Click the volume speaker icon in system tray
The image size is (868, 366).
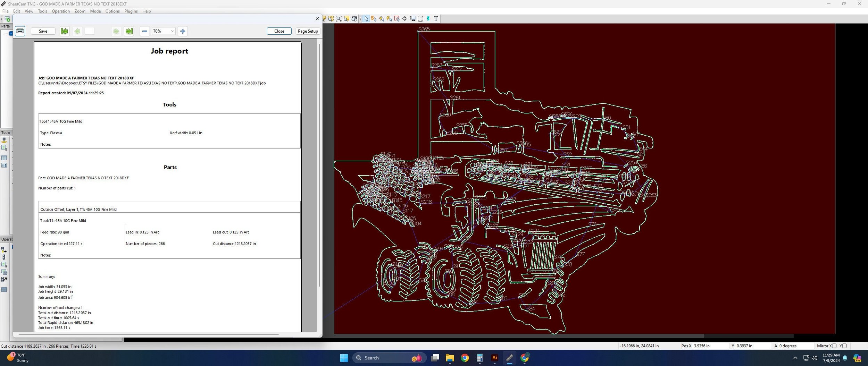815,358
